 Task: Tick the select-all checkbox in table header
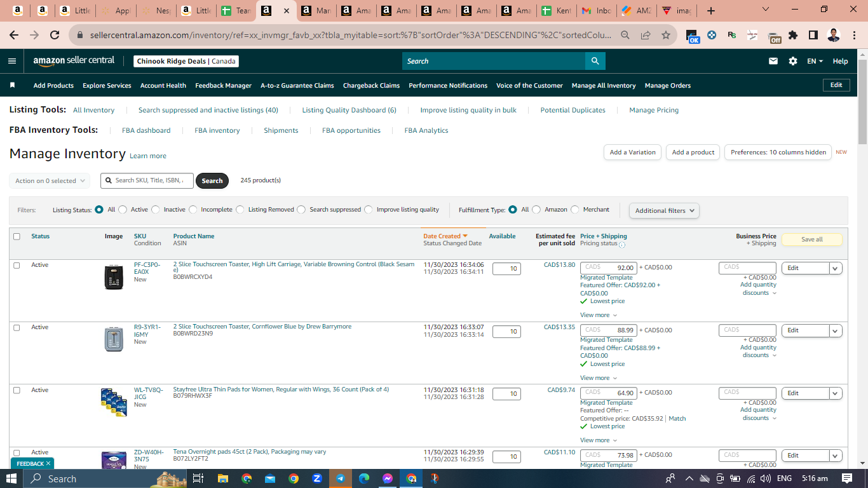[17, 236]
